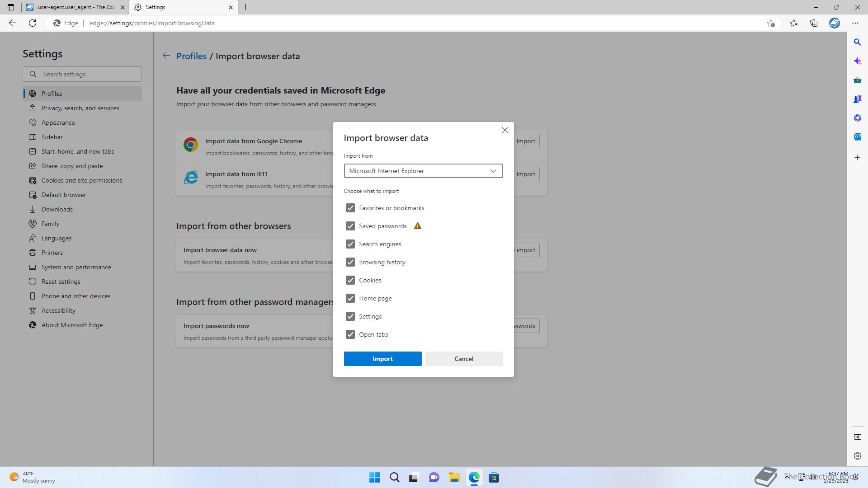This screenshot has width=868, height=488.
Task: Click the address bar URL
Action: click(152, 23)
